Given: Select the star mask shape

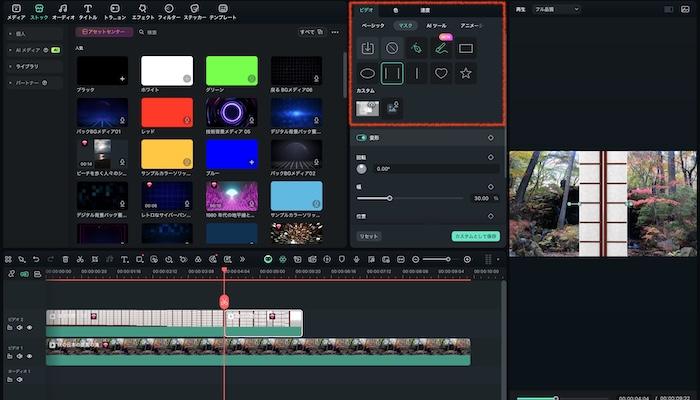Looking at the screenshot, I should tap(466, 73).
